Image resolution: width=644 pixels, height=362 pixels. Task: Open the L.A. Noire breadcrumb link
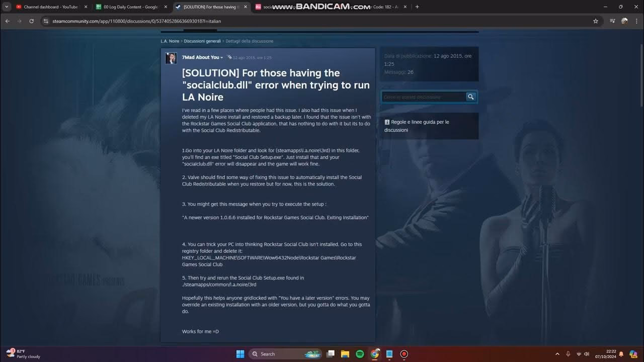(x=170, y=41)
